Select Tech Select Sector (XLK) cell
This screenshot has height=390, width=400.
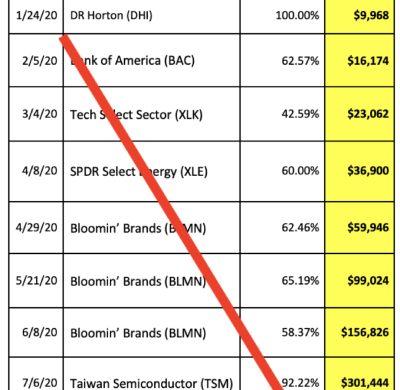(151, 114)
